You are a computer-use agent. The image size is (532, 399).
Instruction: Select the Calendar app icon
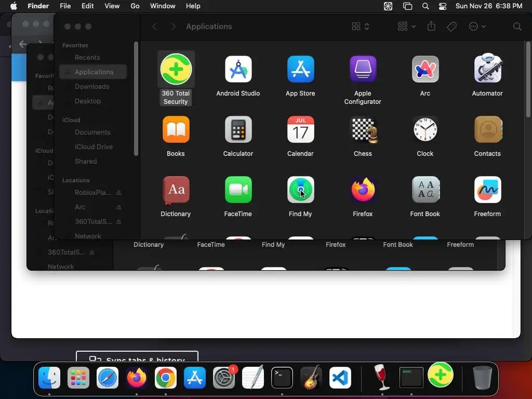(300, 129)
